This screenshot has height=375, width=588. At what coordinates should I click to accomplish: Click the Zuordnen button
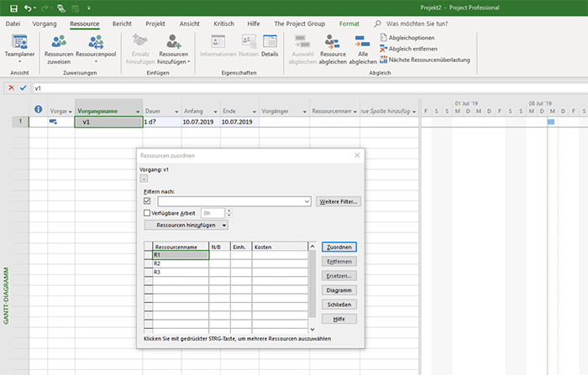pos(339,247)
